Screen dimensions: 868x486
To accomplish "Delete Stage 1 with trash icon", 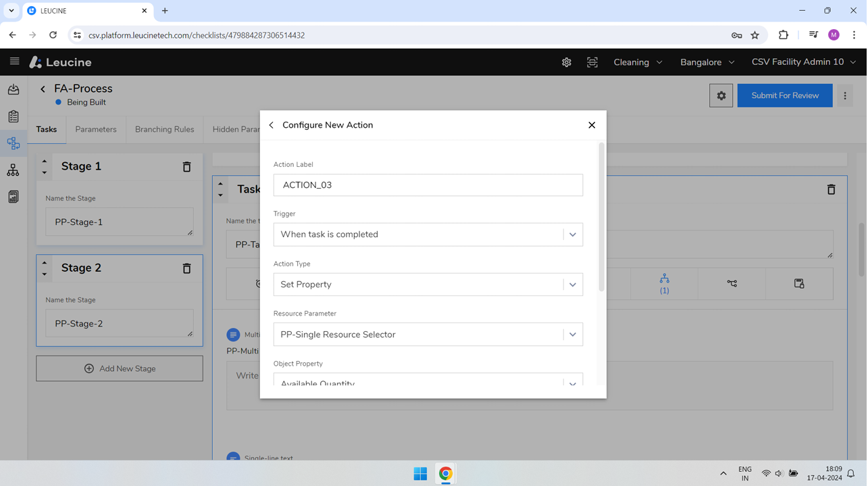I will pyautogui.click(x=186, y=166).
